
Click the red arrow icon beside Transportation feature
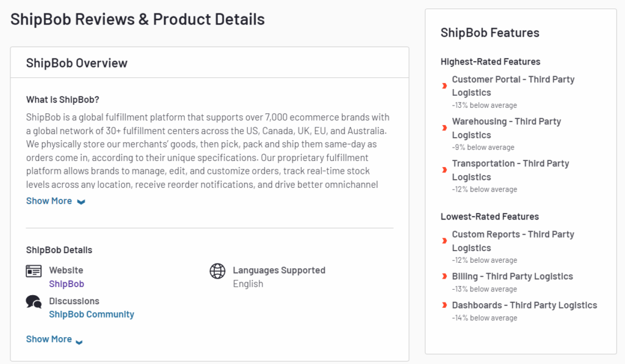444,170
